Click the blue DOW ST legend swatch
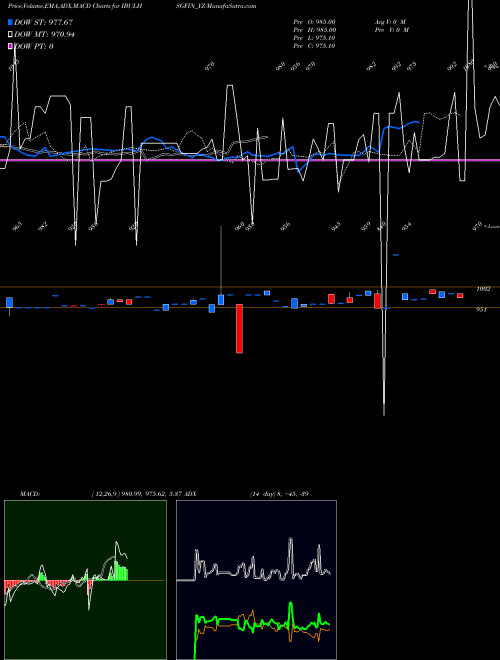The height and width of the screenshot is (660, 500). 10,22
